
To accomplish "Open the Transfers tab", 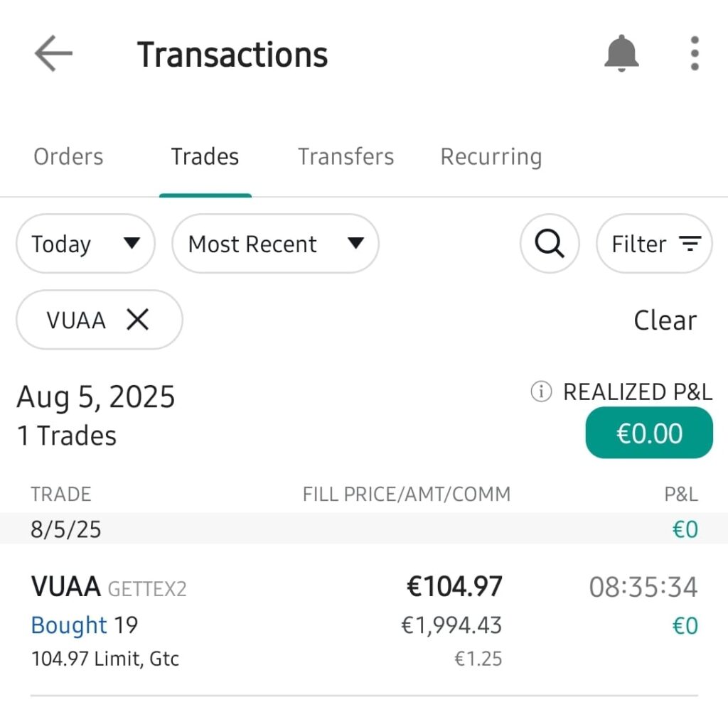I will point(346,157).
